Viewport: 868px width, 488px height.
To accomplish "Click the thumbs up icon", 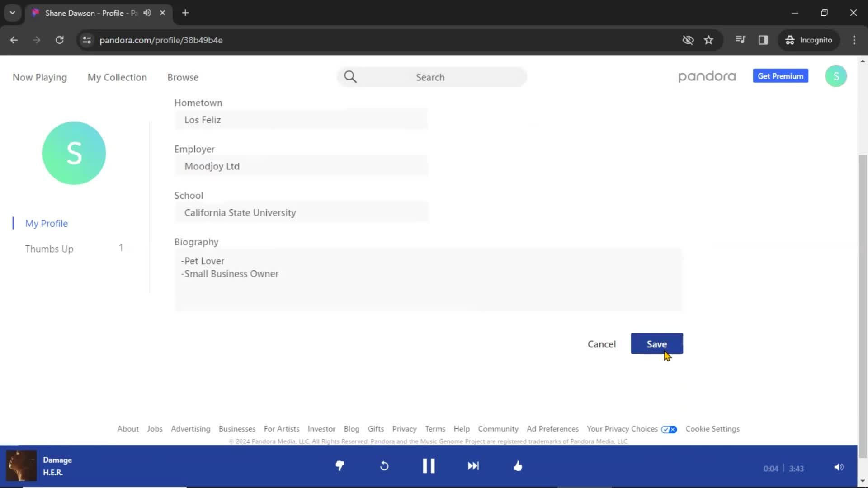I will click(518, 466).
